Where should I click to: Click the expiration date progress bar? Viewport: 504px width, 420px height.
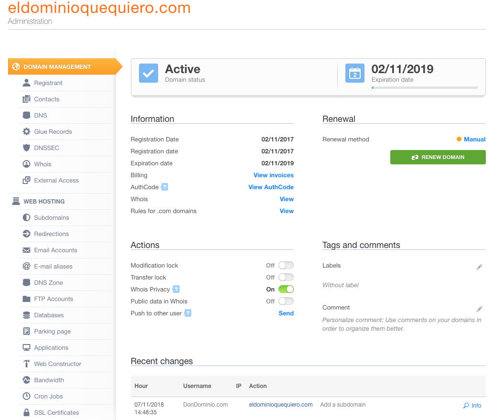tap(425, 87)
